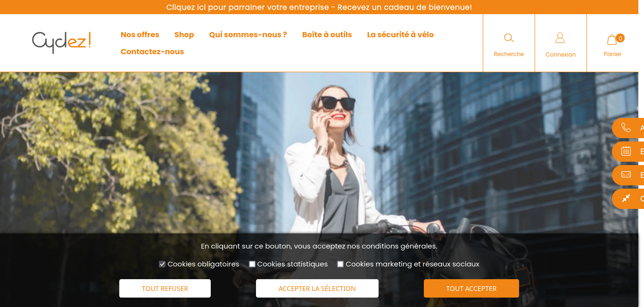
Task: Open the Qui sommes-nous ? menu
Action: point(248,35)
